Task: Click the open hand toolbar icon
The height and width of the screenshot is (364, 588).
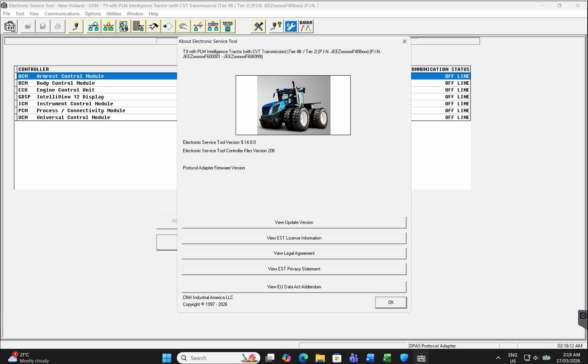Action: coord(183,26)
